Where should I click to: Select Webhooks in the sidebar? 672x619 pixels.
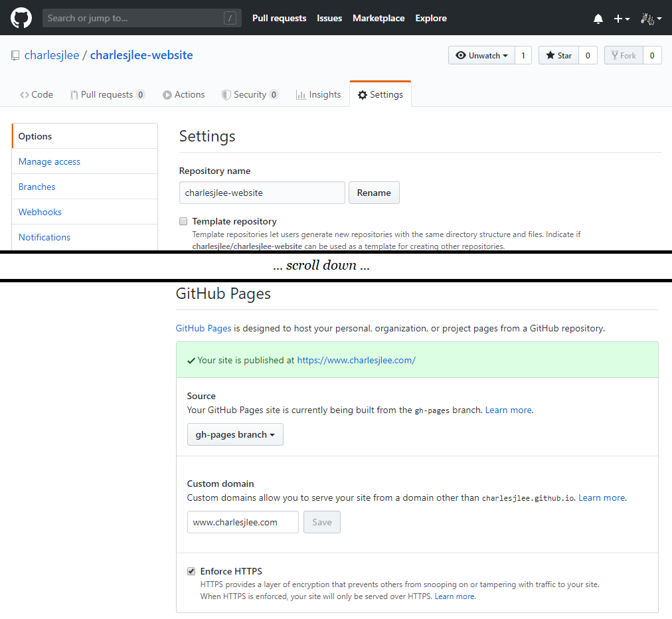40,212
